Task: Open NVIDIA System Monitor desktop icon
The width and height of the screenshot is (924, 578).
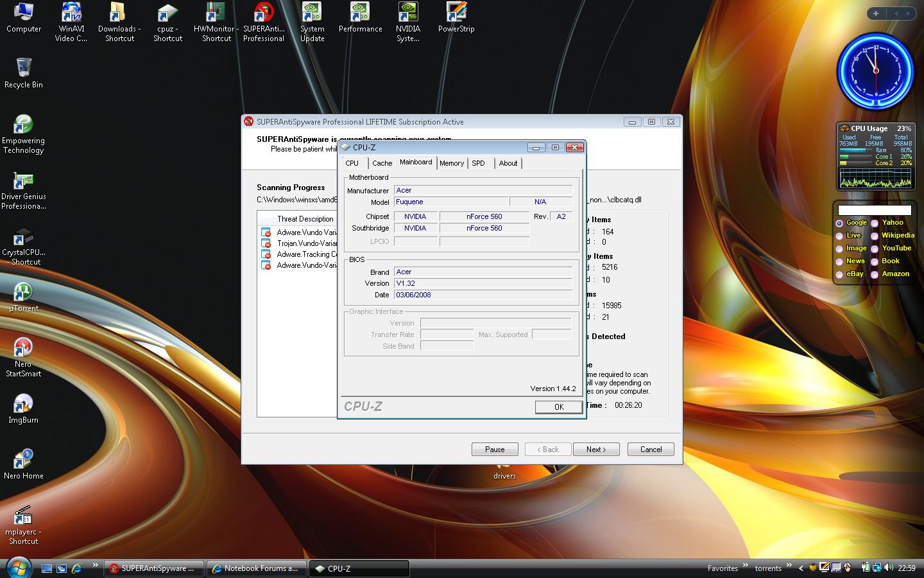Action: pyautogui.click(x=408, y=22)
